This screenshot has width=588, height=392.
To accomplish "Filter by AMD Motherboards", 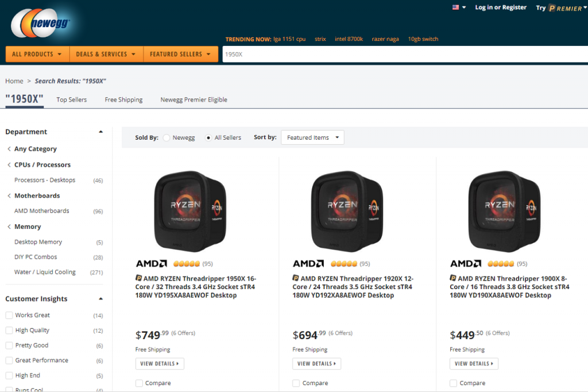I will pyautogui.click(x=41, y=210).
